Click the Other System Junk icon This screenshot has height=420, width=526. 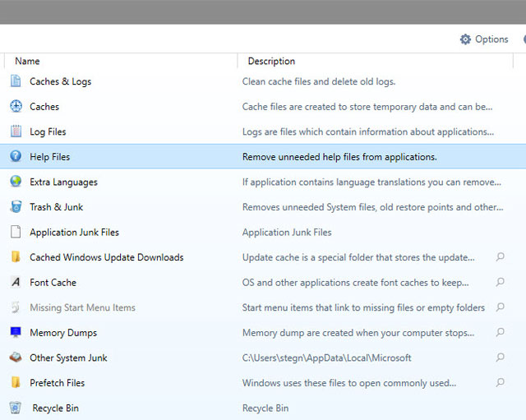[16, 358]
